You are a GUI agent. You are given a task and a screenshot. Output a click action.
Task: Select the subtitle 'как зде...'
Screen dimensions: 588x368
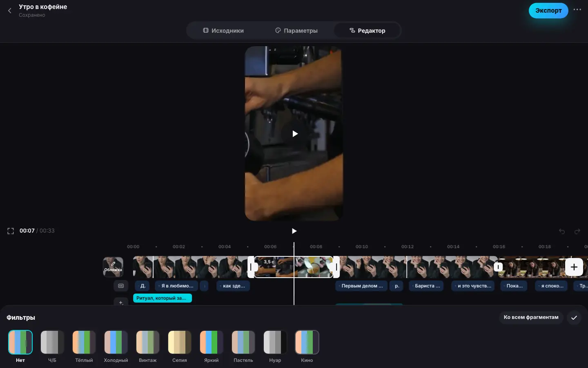233,286
